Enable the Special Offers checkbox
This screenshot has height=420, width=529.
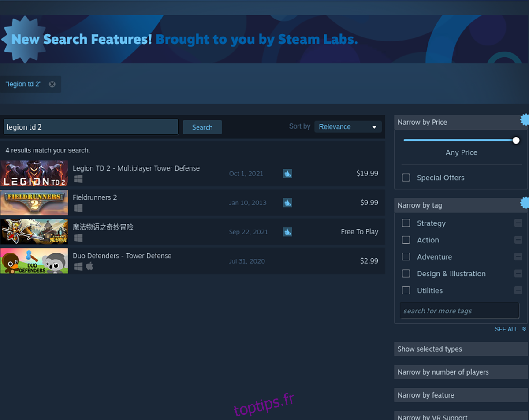(406, 178)
